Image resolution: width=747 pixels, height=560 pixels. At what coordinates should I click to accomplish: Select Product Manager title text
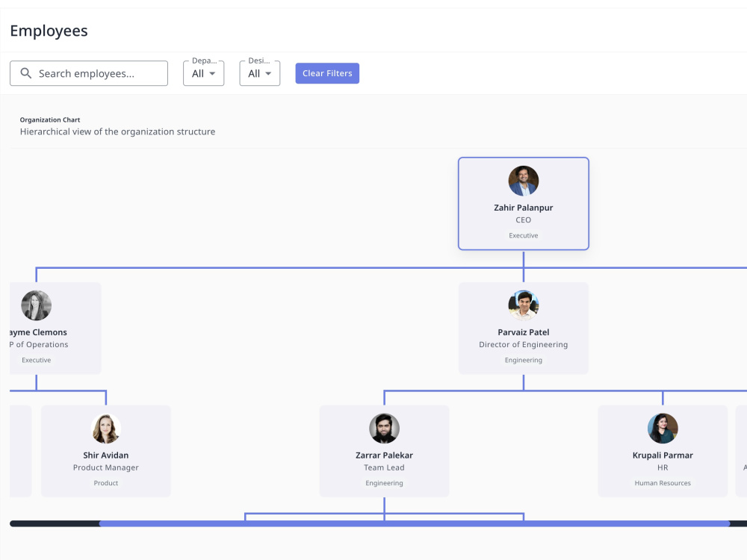(x=106, y=467)
